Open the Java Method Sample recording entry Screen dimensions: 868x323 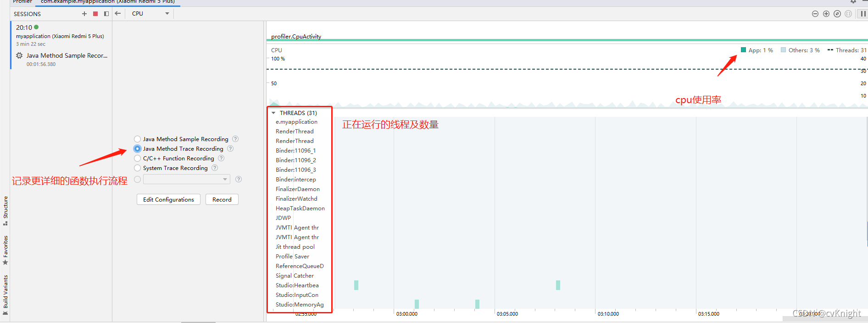click(x=62, y=59)
